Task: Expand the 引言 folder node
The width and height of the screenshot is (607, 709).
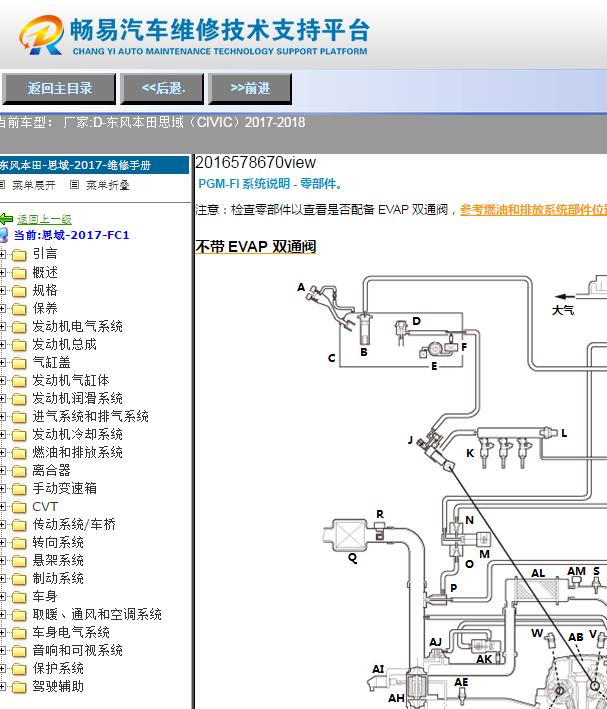Action: [3, 255]
